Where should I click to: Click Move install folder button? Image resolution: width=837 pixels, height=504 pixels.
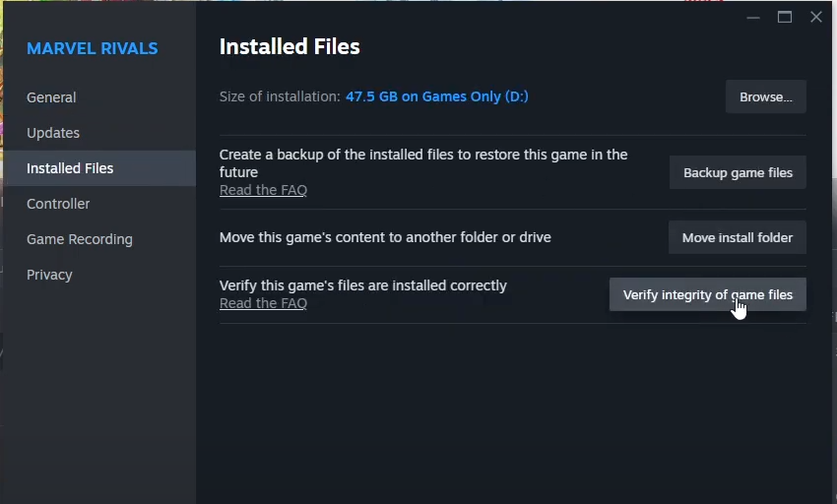738,237
